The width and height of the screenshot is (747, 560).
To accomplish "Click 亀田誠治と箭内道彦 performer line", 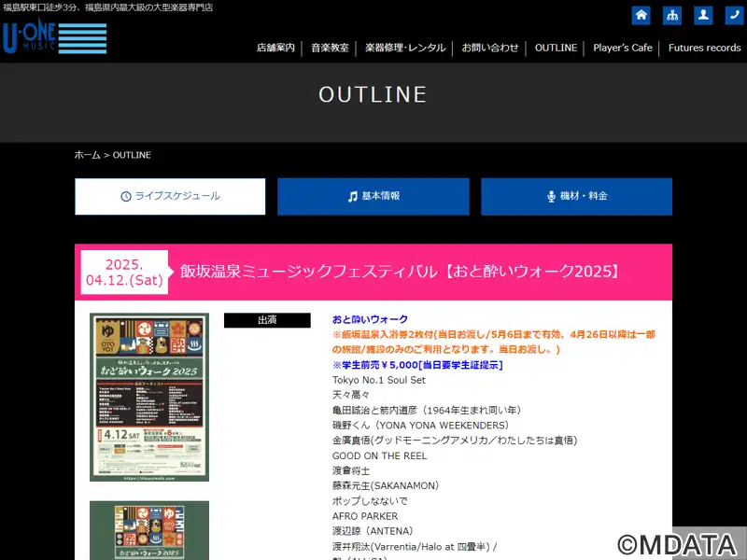I will tap(427, 410).
